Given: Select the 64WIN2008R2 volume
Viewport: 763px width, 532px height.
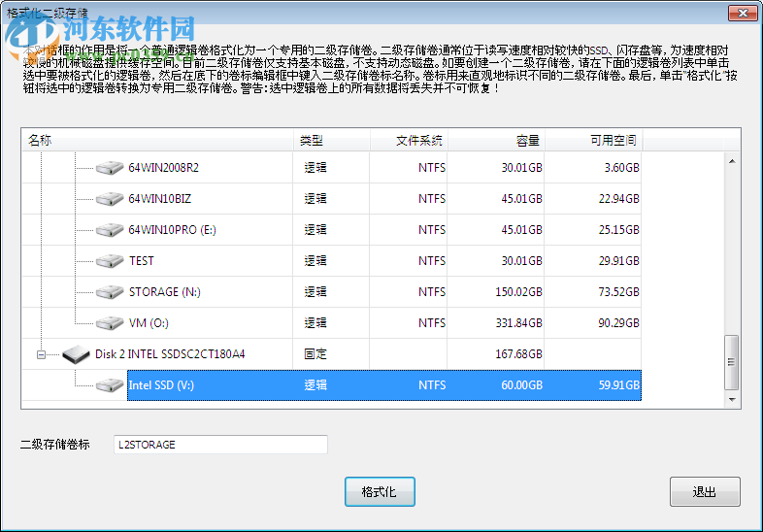Looking at the screenshot, I should pyautogui.click(x=163, y=167).
